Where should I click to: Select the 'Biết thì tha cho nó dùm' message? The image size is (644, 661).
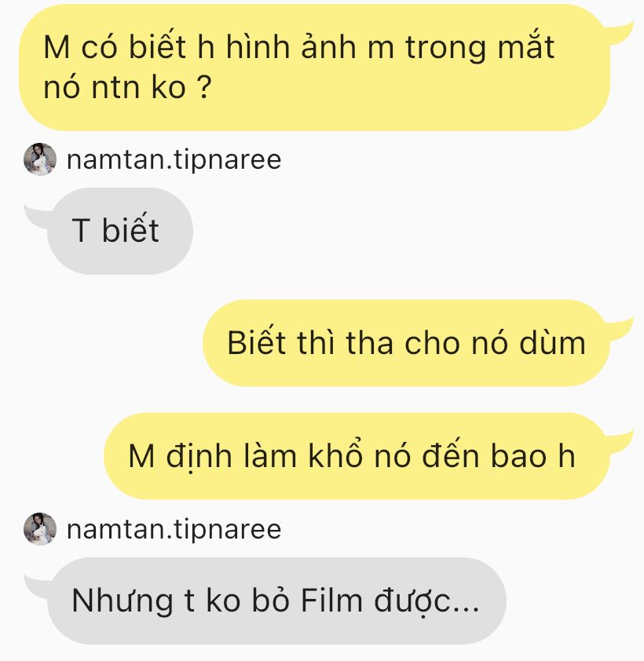(x=406, y=343)
